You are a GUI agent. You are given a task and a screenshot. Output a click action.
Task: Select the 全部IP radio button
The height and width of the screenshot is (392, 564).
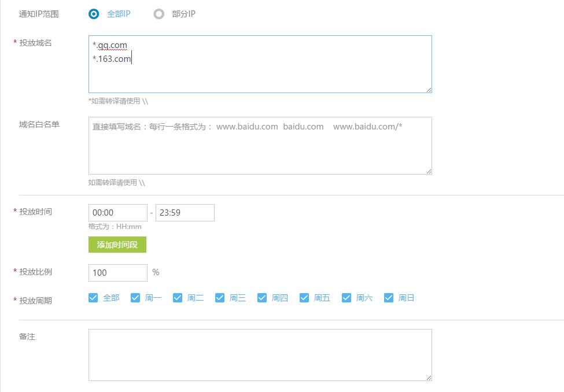tap(94, 14)
